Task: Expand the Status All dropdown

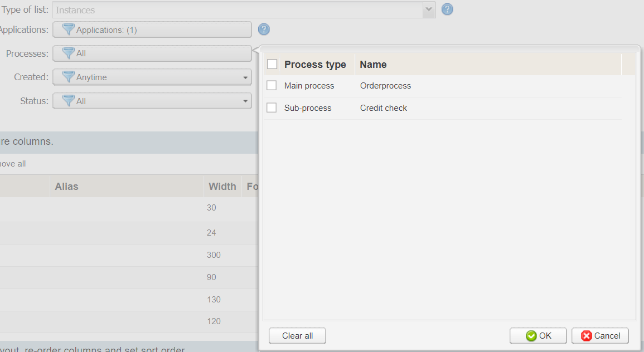Action: (245, 101)
